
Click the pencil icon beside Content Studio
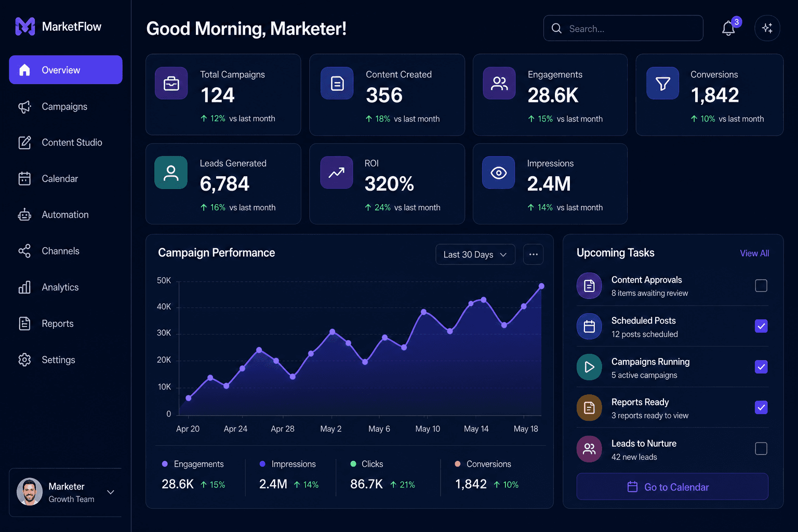[x=24, y=142]
